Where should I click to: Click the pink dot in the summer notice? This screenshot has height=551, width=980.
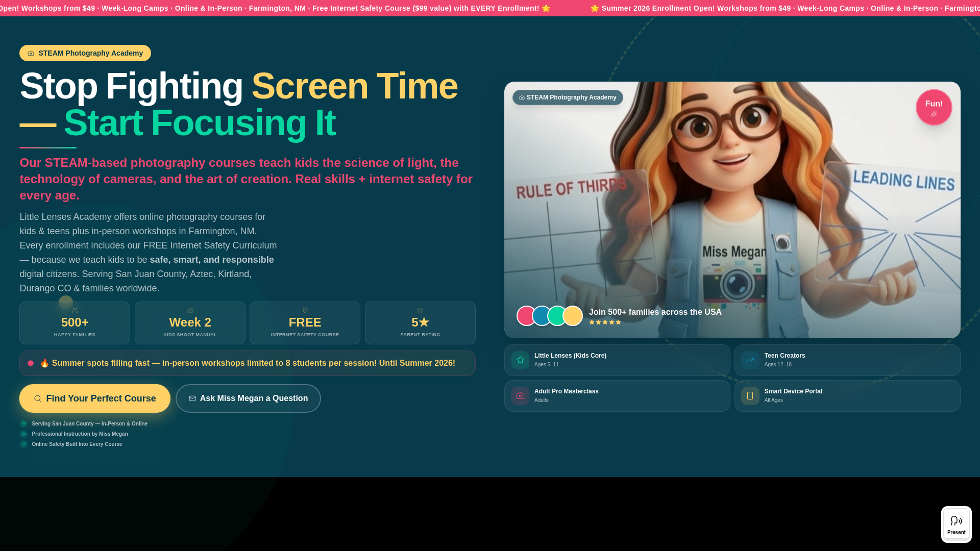pos(31,363)
